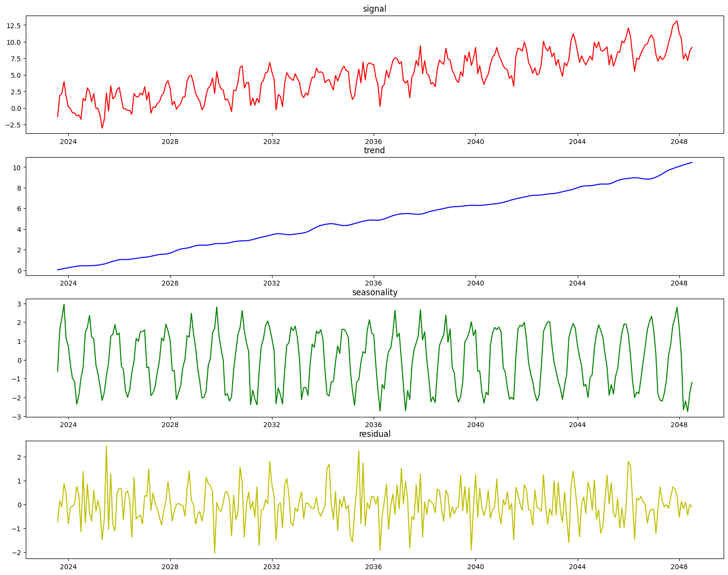Image resolution: width=728 pixels, height=575 pixels.
Task: Select the 12.5 y-axis label on signal plot
Action: pyautogui.click(x=13, y=25)
